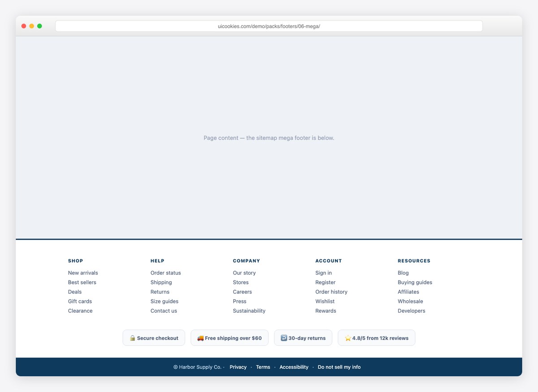Open Wholesale link

411,301
